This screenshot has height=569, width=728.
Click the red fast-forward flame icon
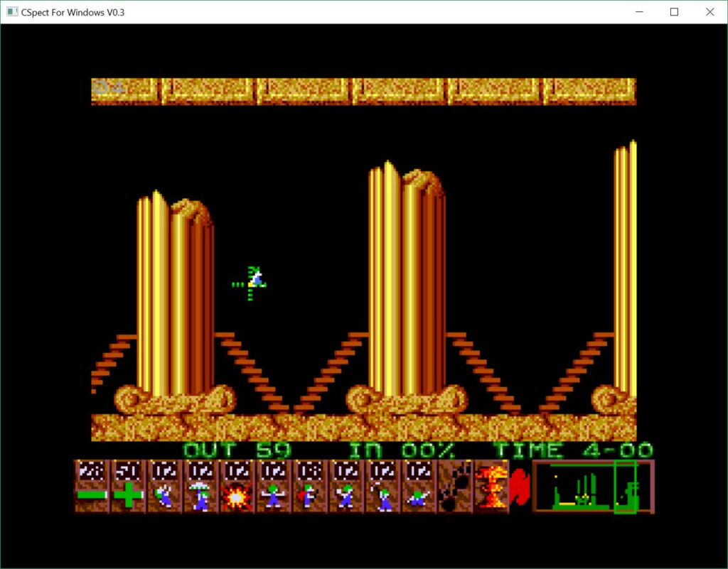[x=520, y=487]
